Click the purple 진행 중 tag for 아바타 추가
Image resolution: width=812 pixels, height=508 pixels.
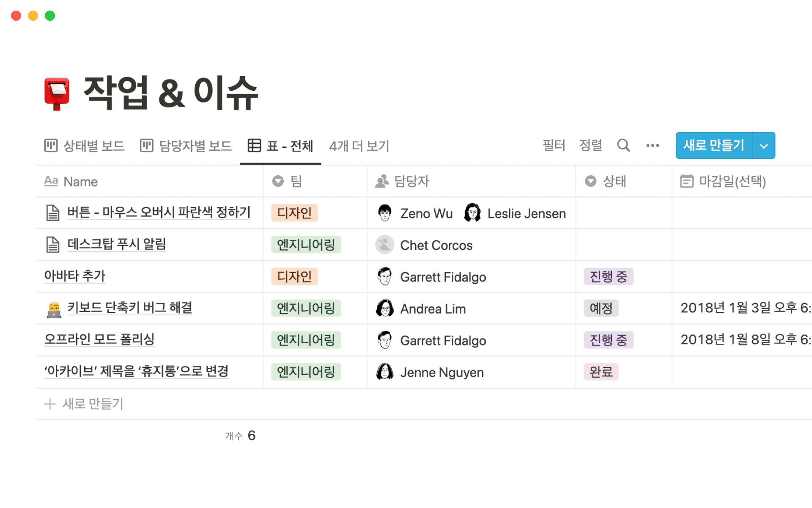[608, 277]
